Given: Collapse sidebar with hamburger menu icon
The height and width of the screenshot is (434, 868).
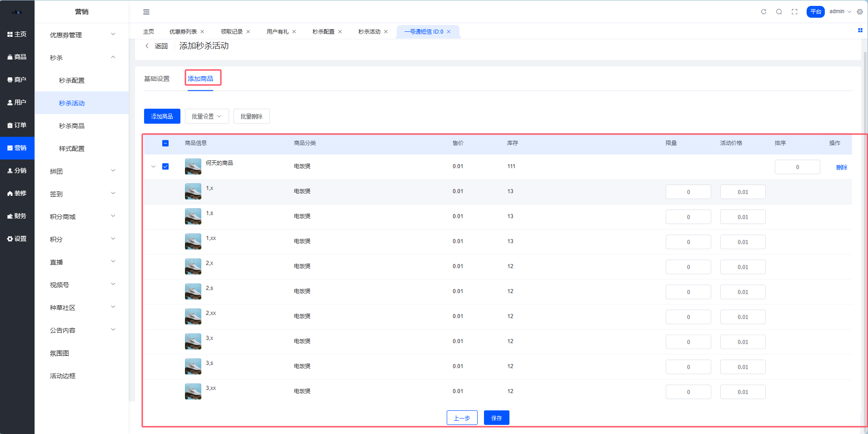Looking at the screenshot, I should (x=146, y=12).
